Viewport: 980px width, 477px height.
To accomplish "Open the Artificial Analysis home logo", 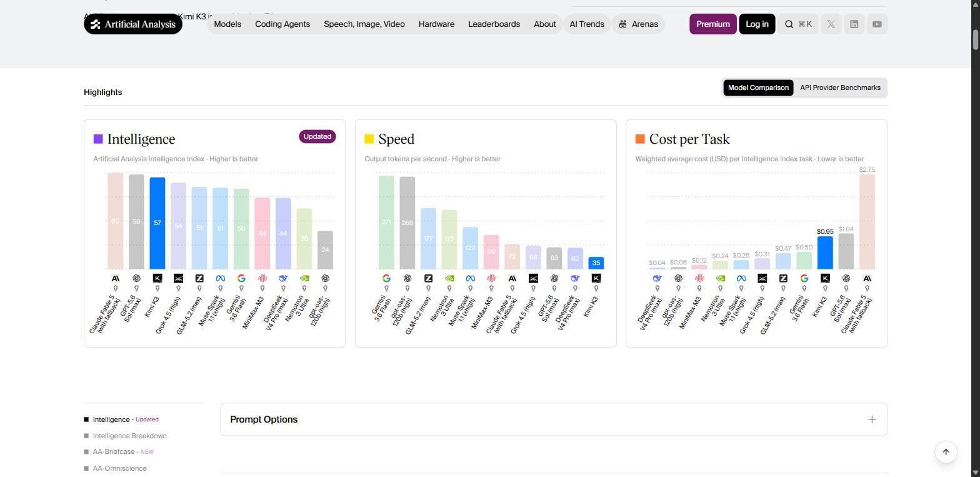I will click(133, 24).
